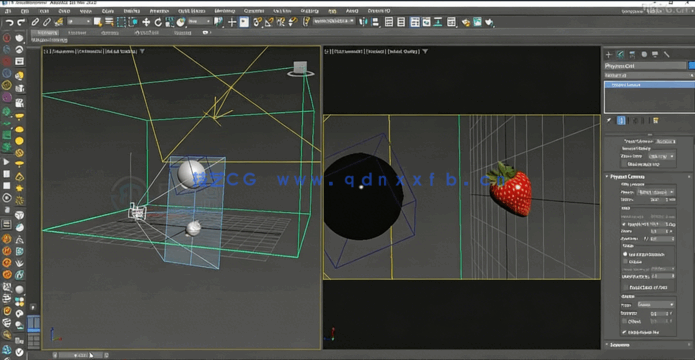Open the Show Cone dropdown in camera panel
The width and height of the screenshot is (695, 360).
pos(661,156)
